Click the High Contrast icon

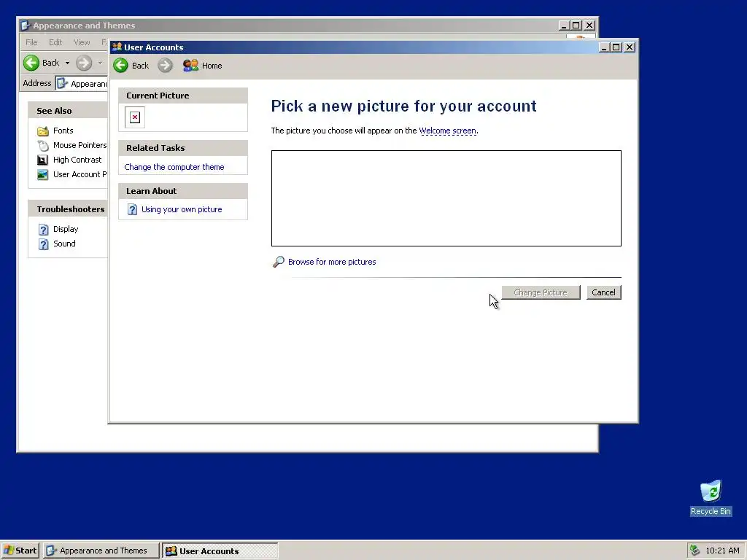(43, 160)
